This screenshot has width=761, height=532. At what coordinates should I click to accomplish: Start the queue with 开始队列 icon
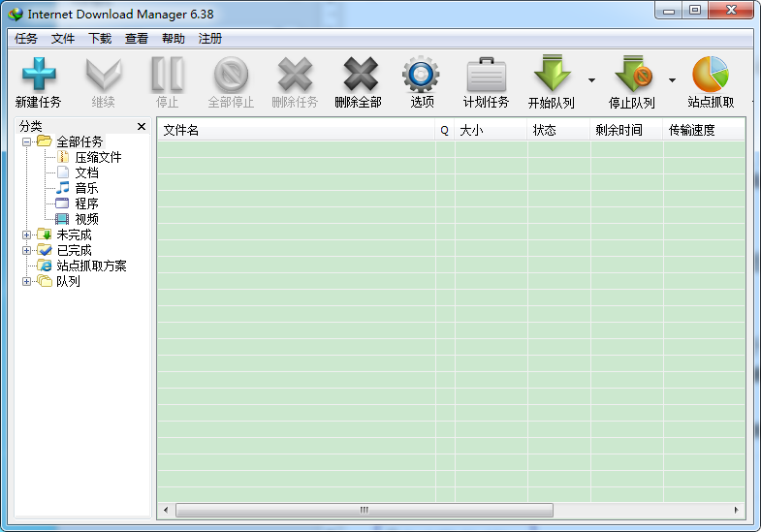pos(552,75)
